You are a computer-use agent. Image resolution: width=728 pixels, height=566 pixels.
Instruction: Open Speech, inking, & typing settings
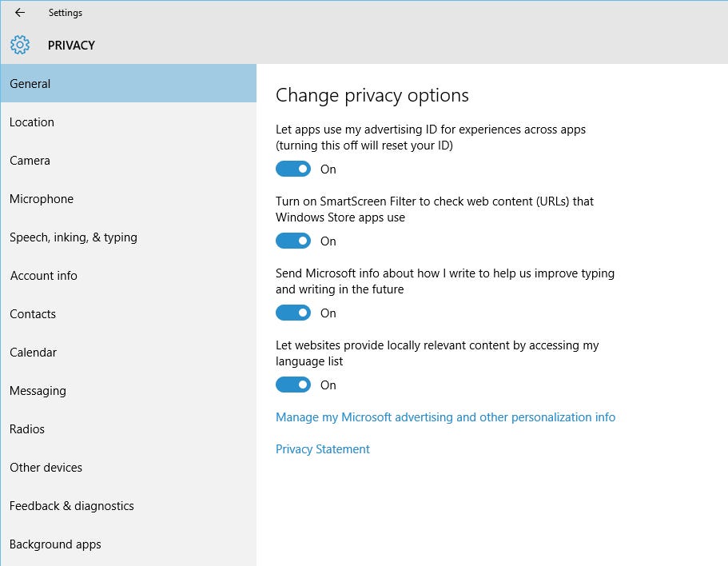pos(73,237)
